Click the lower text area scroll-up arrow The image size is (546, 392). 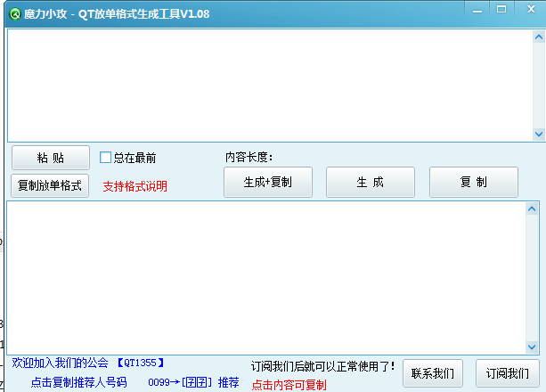[532, 208]
